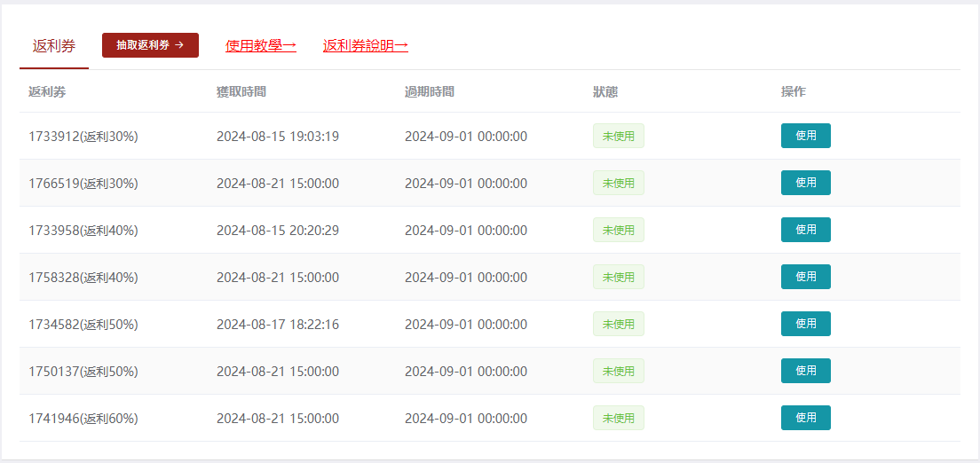Click the red 抽取返利券 button
Screen dimensions: 980x463
pos(150,45)
